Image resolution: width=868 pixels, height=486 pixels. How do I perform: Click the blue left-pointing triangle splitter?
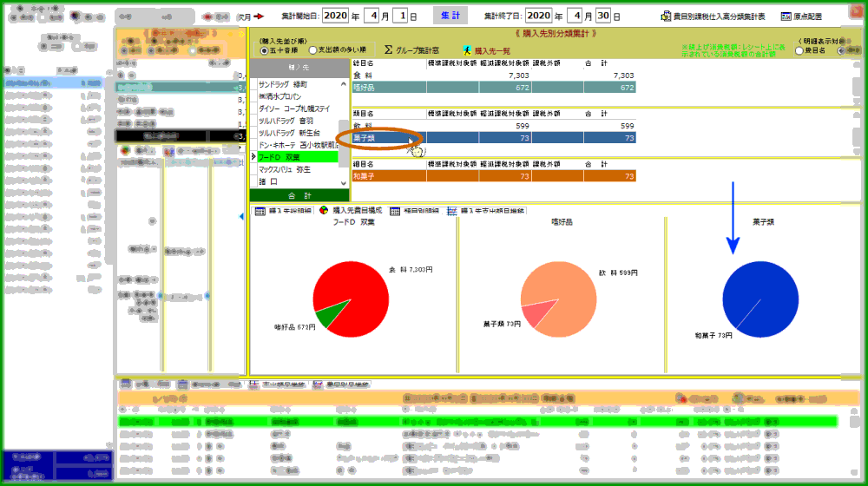pyautogui.click(x=241, y=216)
